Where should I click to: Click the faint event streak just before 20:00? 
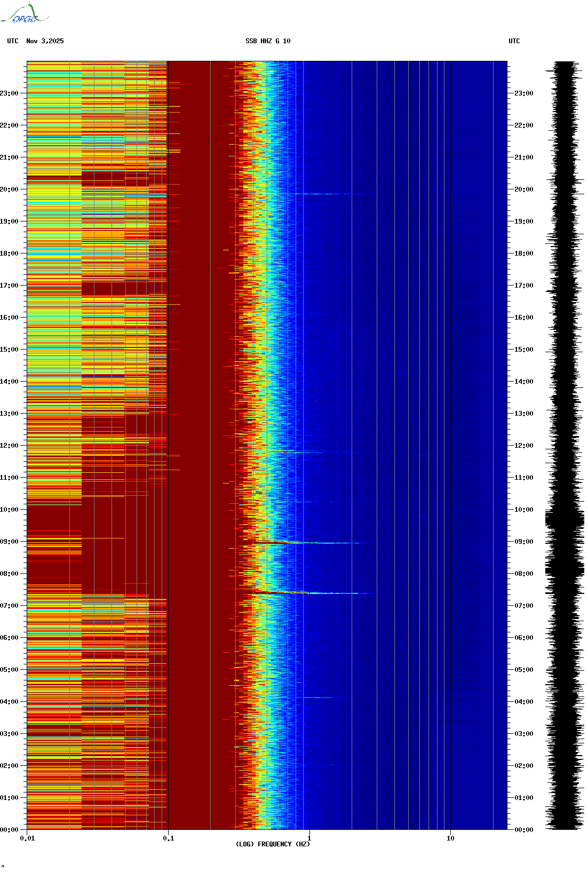pos(320,194)
